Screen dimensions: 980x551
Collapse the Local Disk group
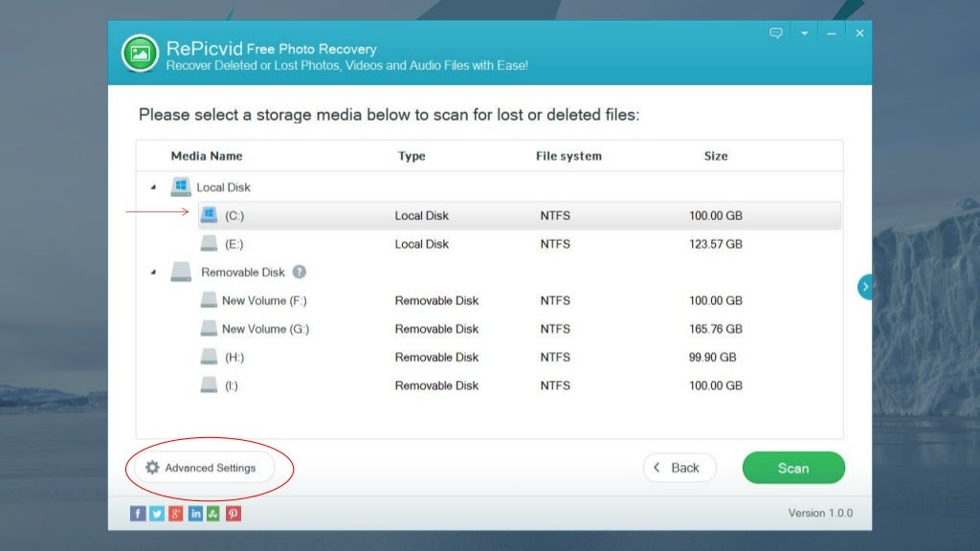(153, 187)
